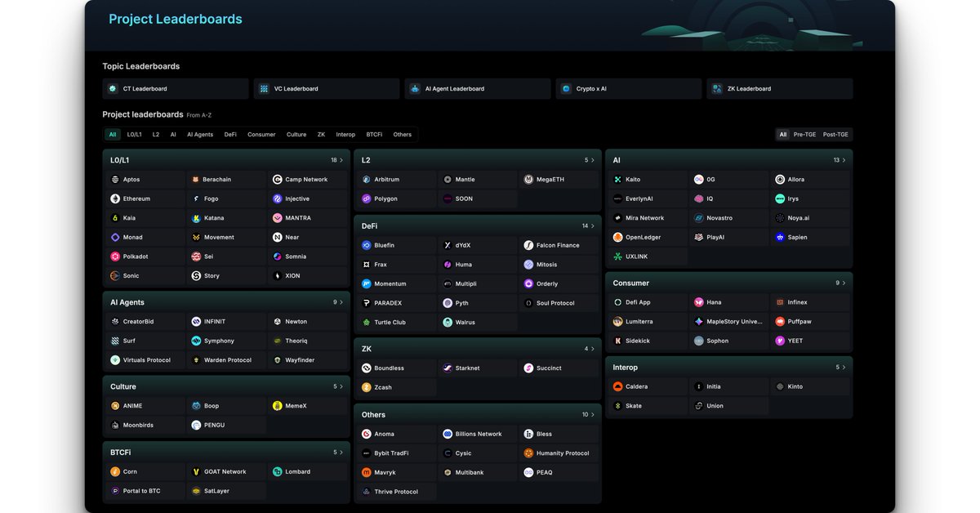Click the Starknet logo icon
The image size is (980, 513).
(448, 368)
